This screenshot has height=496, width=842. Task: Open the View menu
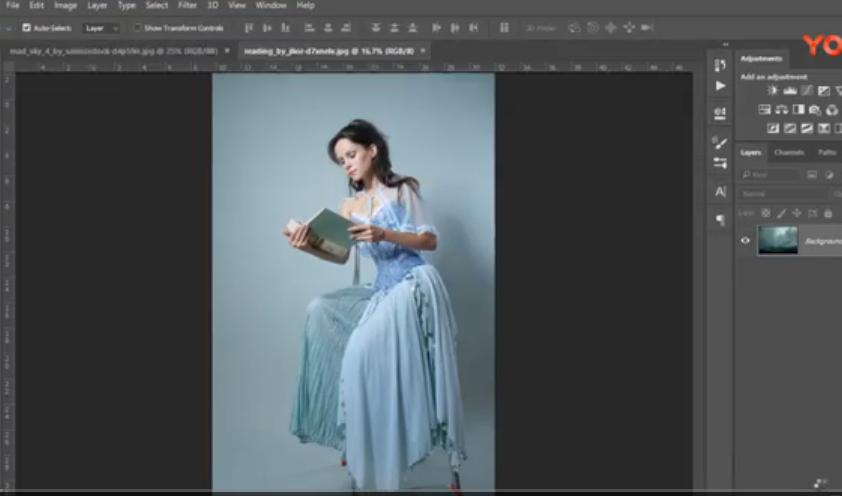237,5
